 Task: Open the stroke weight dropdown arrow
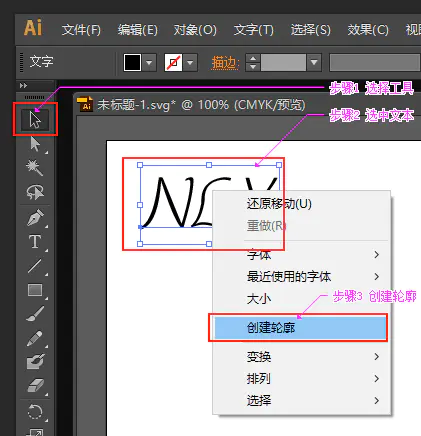click(314, 62)
